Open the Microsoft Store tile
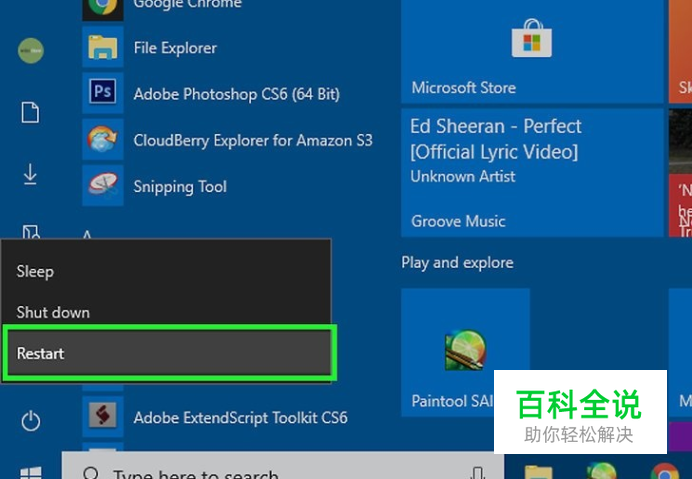The height and width of the screenshot is (479, 692). click(x=532, y=51)
